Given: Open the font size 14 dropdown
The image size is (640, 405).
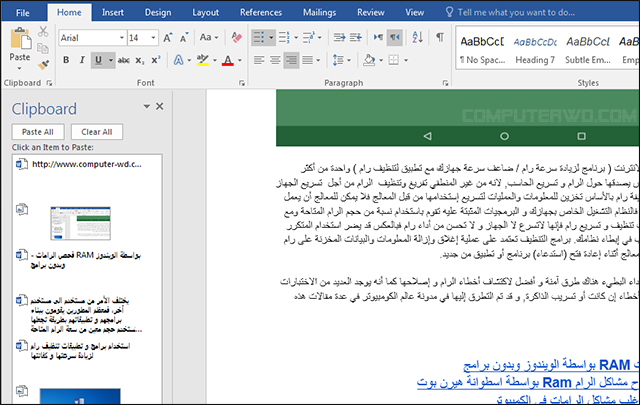Looking at the screenshot, I should click(153, 38).
